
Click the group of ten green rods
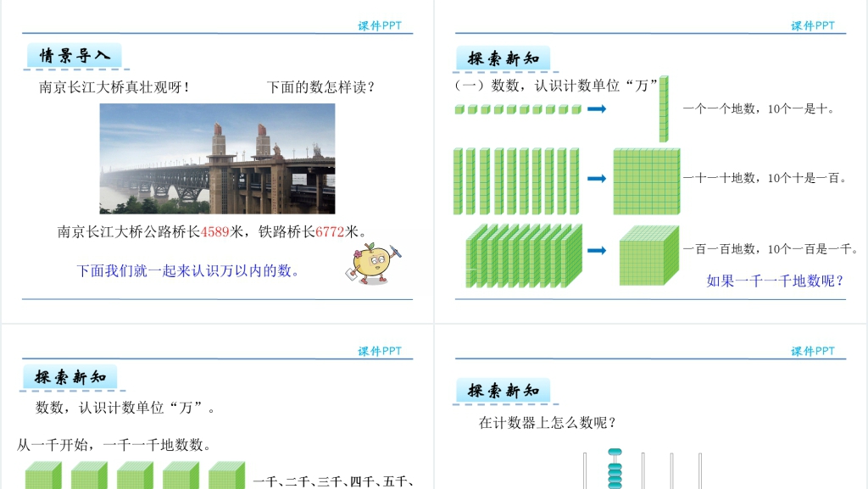point(516,181)
